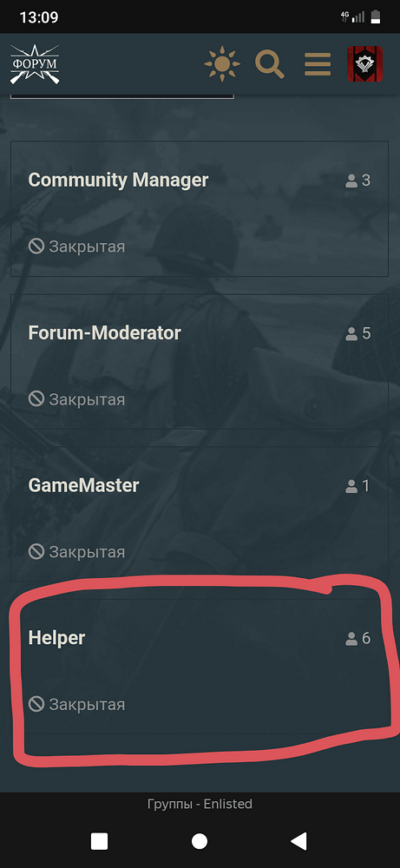Click closed status icon under Helper
Screen dimensions: 400x868
[x=36, y=705]
